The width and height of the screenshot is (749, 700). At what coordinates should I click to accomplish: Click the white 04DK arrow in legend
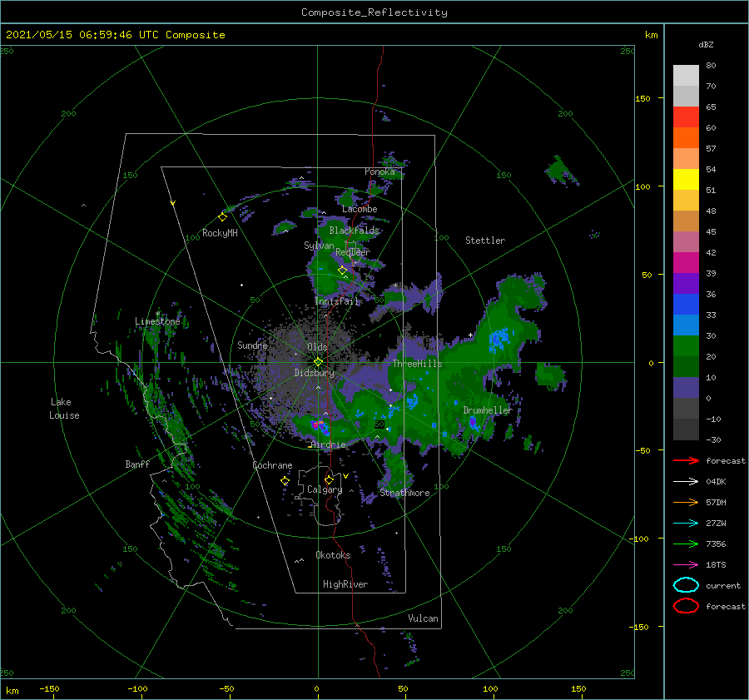pyautogui.click(x=686, y=482)
